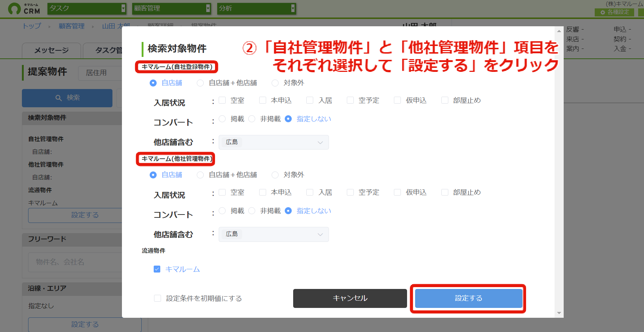Expand second 他店舗含む dropdown under 他社管理物件
This screenshot has width=644, height=332.
pos(274,234)
